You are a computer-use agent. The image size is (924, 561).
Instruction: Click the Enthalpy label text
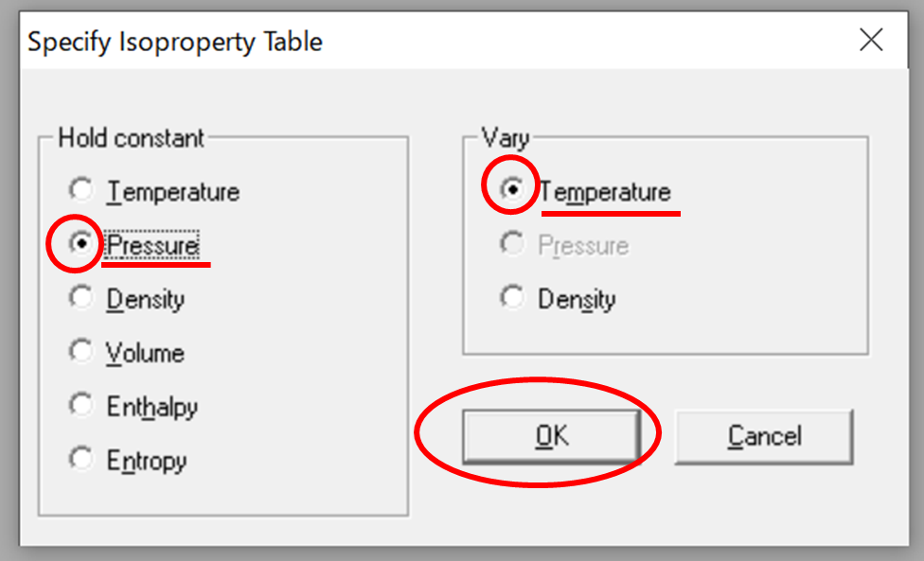(152, 408)
